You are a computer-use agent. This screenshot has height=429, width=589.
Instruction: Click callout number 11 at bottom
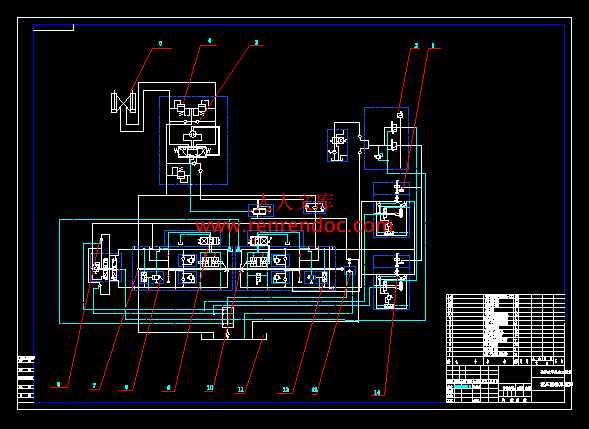240,390
